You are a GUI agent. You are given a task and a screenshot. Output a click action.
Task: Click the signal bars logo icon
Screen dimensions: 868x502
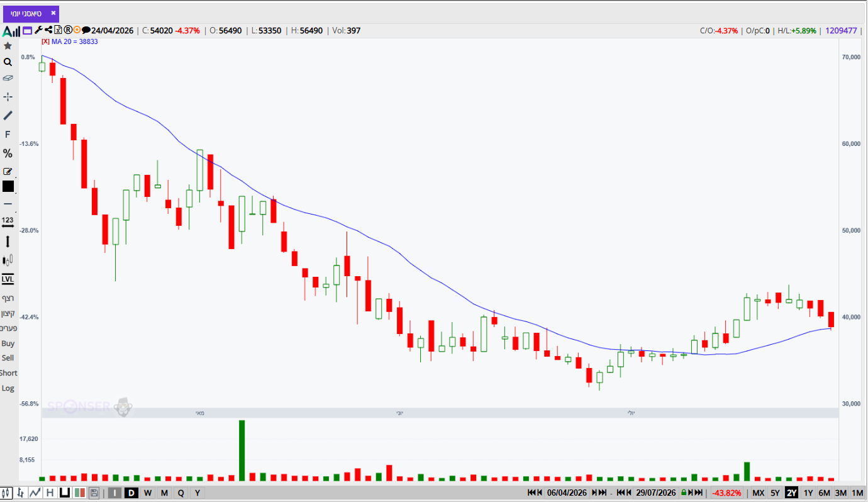(11, 30)
